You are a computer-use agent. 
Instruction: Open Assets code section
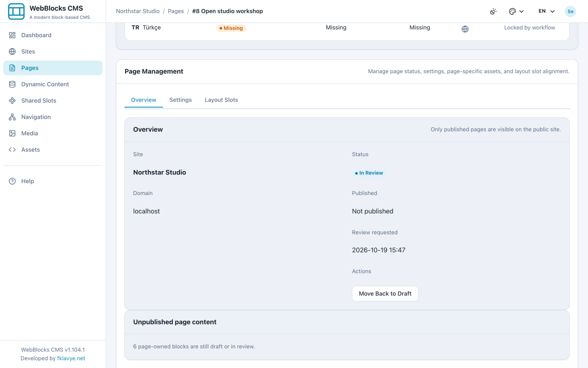click(x=53, y=149)
